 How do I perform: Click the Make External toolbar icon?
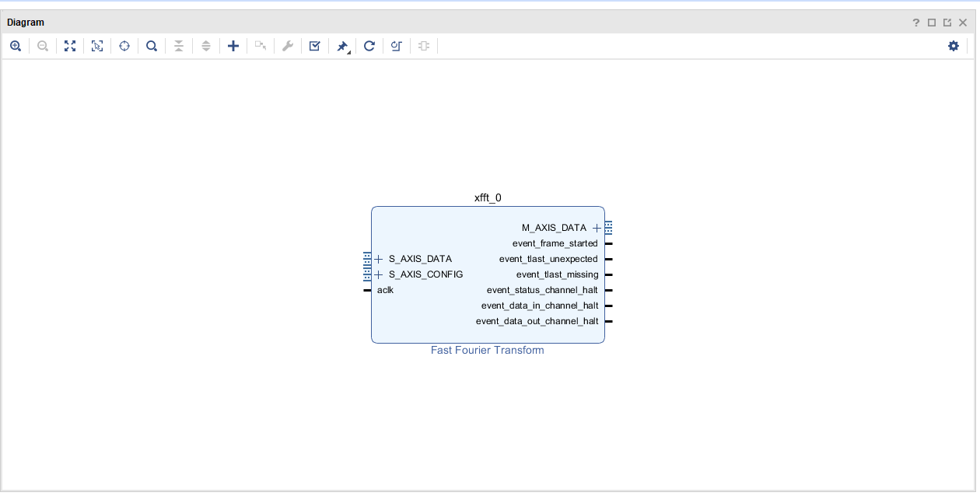coord(261,46)
